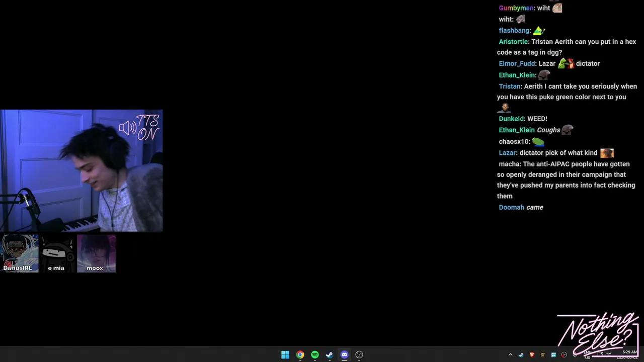Click the emote after 'dictator pick of what kind'
The width and height of the screenshot is (644, 362).
click(x=607, y=153)
